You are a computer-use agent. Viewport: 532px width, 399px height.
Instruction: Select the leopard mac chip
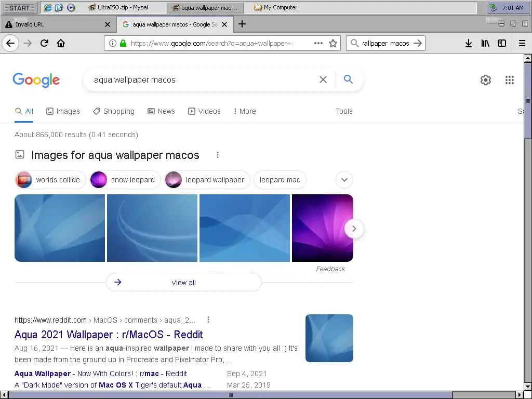280,180
